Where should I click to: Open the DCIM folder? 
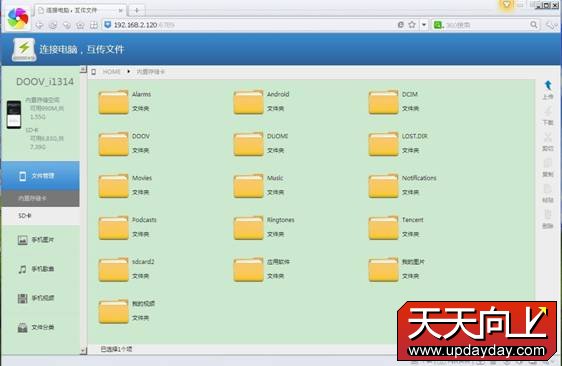click(x=394, y=102)
